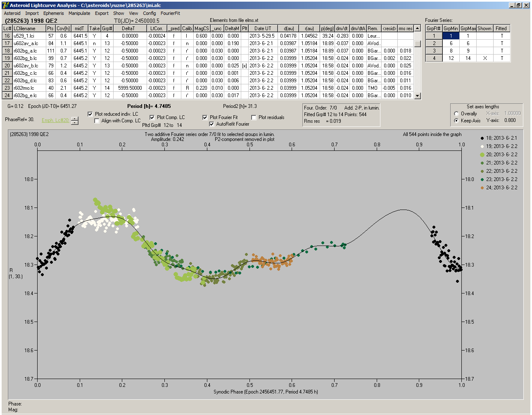Click the GrpMax column header in Fourier Series
Screen dimensions: 532x415
tap(468, 29)
